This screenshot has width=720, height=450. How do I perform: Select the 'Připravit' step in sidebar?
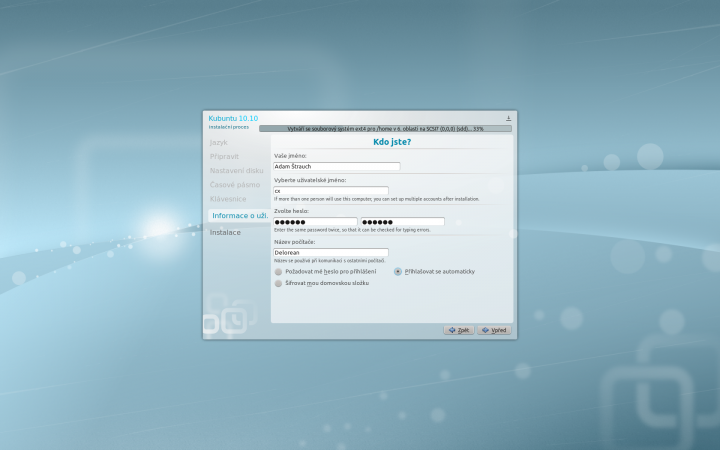[x=224, y=157]
